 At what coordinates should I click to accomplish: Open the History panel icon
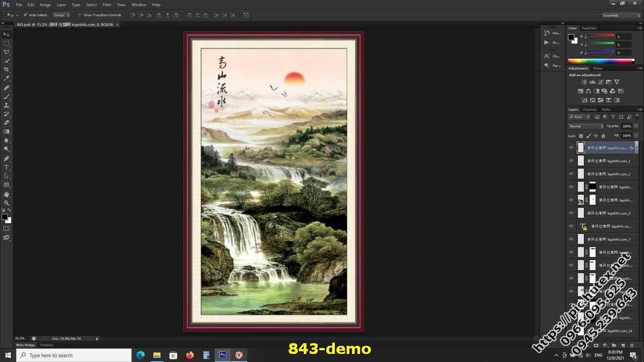[547, 33]
